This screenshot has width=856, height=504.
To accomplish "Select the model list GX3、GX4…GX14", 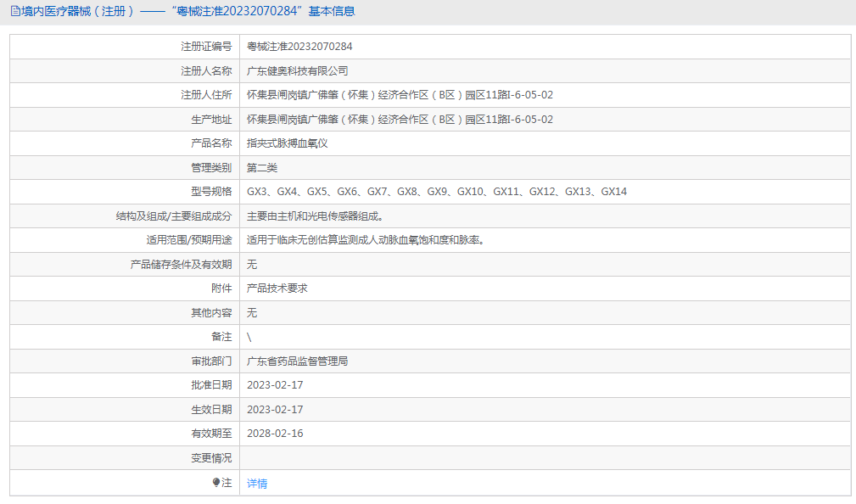I will (x=437, y=192).
